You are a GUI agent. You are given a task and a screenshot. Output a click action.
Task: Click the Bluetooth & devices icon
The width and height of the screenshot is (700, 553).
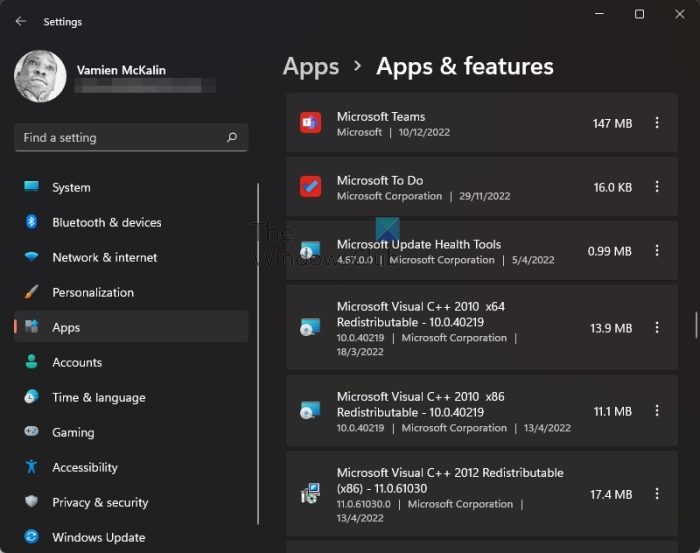tap(32, 222)
